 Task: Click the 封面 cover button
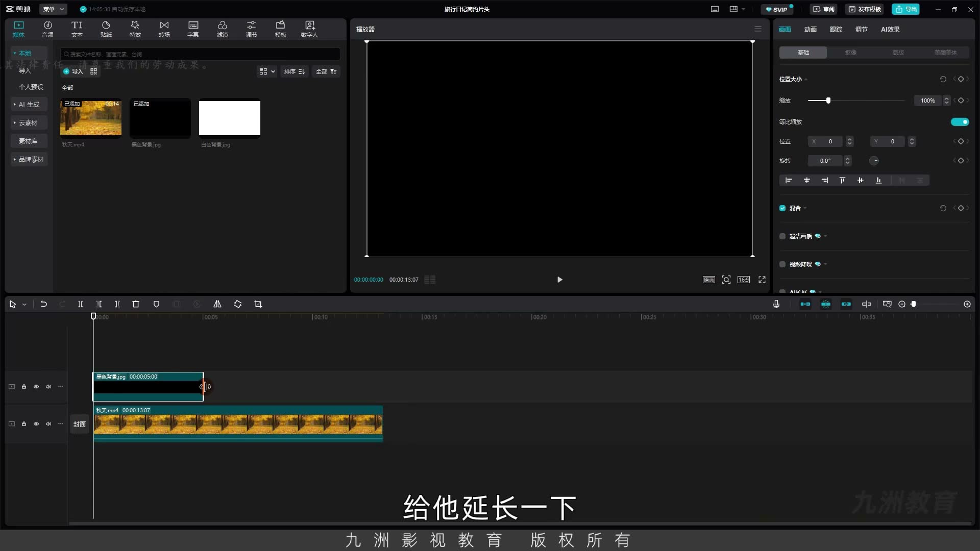tap(80, 424)
